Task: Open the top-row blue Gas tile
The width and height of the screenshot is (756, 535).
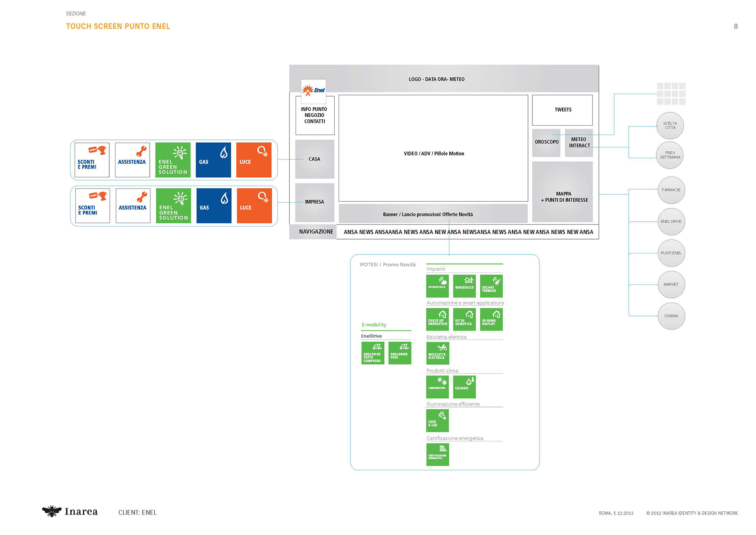Action: point(213,160)
